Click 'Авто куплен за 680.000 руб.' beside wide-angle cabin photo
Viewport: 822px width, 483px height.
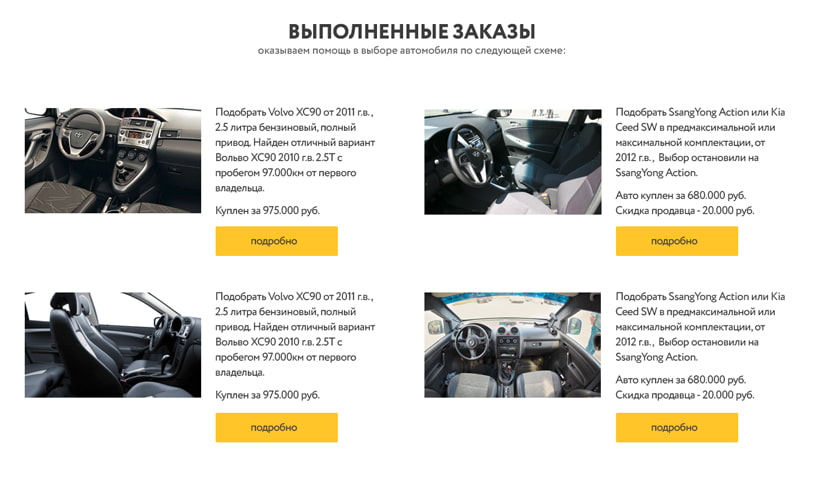point(680,380)
